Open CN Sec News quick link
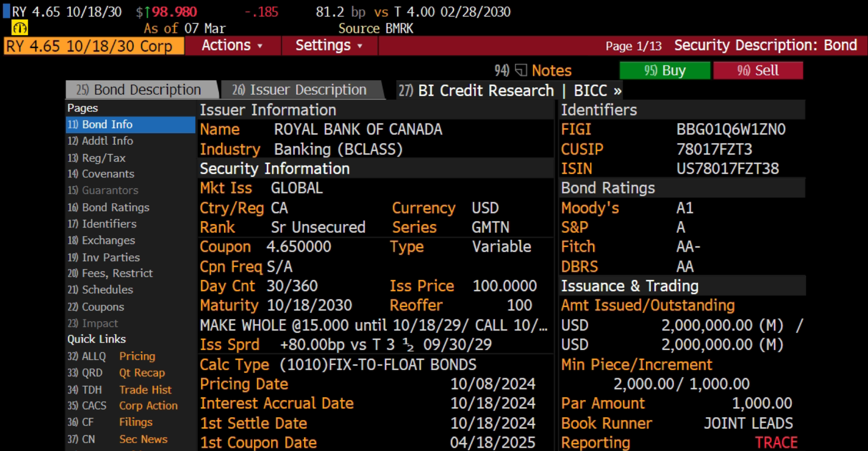Image resolution: width=868 pixels, height=451 pixels. tap(118, 439)
